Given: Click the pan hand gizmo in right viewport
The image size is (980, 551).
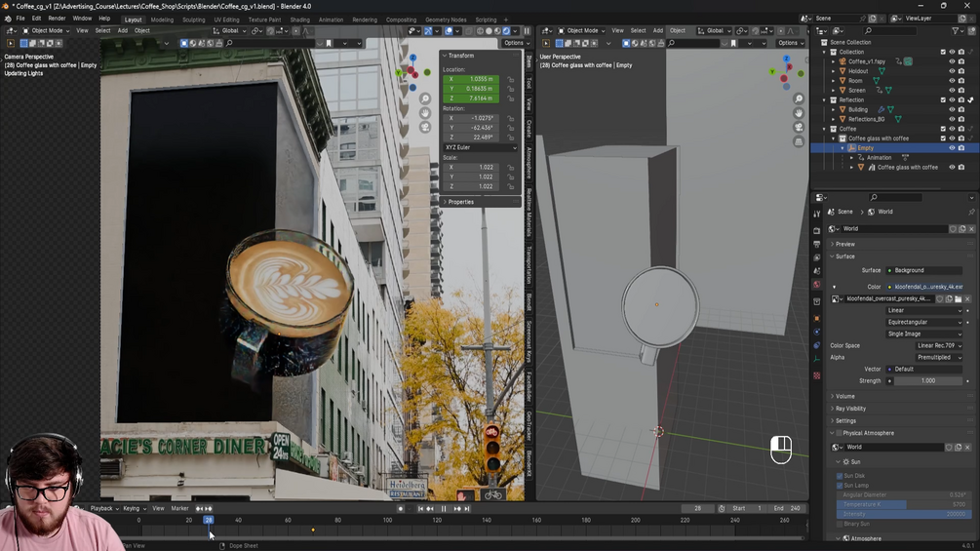Looking at the screenshot, I should click(799, 113).
